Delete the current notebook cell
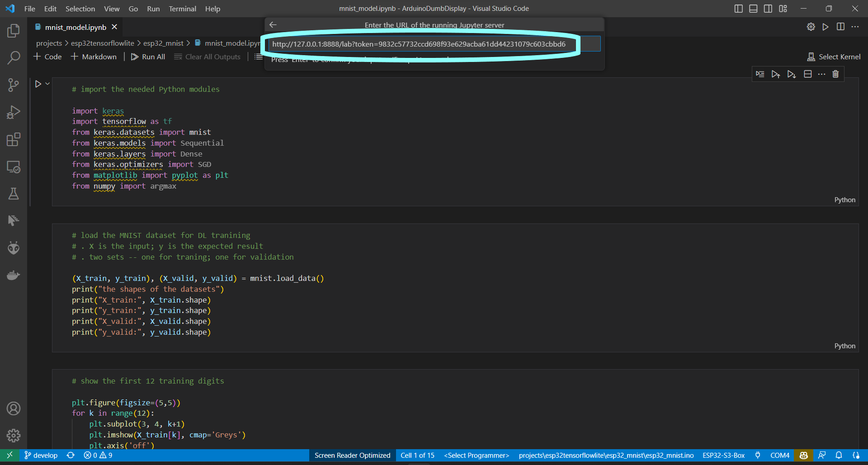 click(x=835, y=74)
